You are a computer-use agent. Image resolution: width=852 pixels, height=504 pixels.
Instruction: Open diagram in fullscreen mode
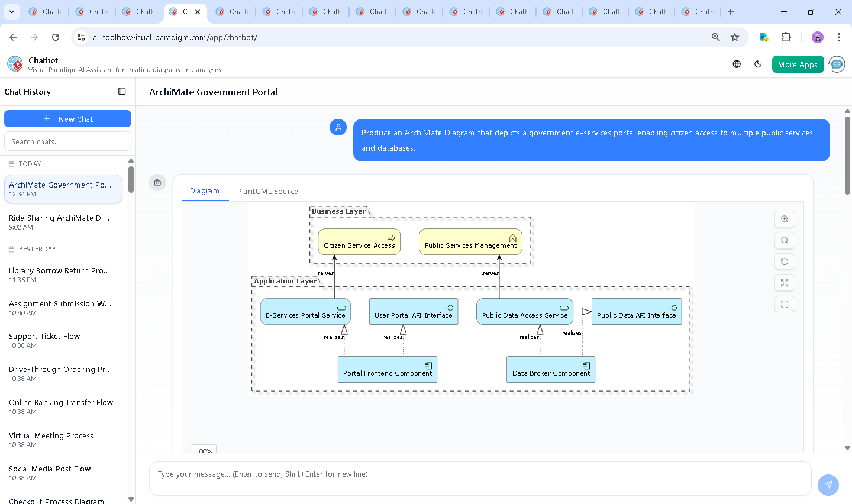pyautogui.click(x=785, y=304)
